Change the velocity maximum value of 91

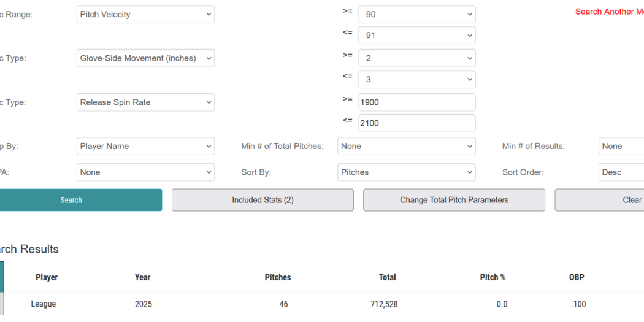[x=417, y=36]
